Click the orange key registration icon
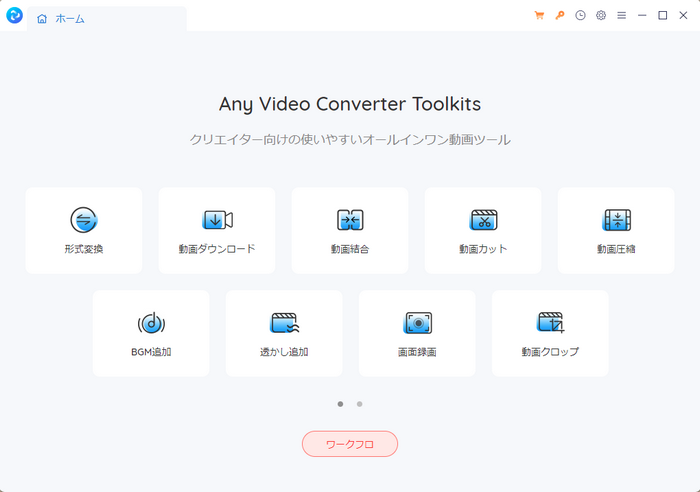Screen dimensions: 700x492 (x=560, y=16)
